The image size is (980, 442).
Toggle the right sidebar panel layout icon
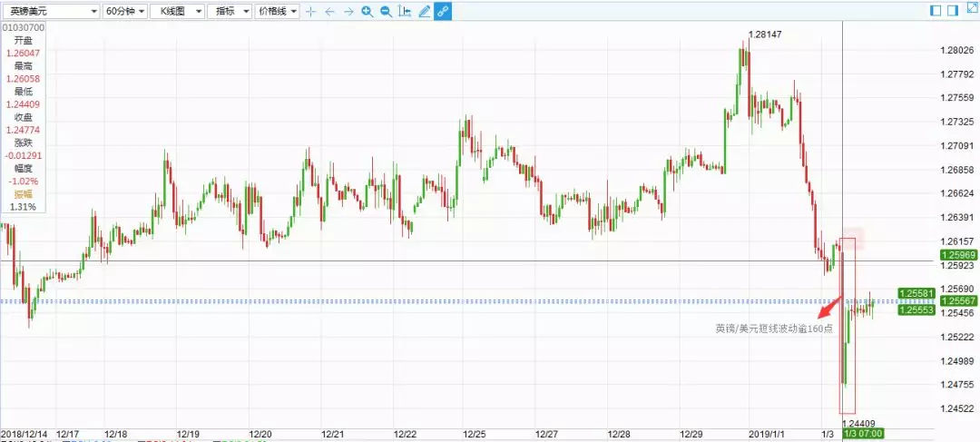953,11
